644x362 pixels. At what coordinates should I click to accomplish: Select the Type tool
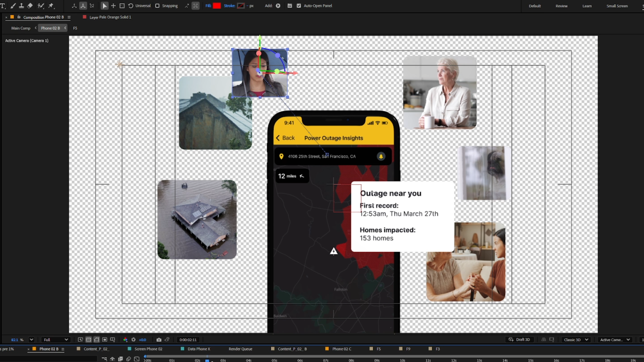click(x=3, y=6)
